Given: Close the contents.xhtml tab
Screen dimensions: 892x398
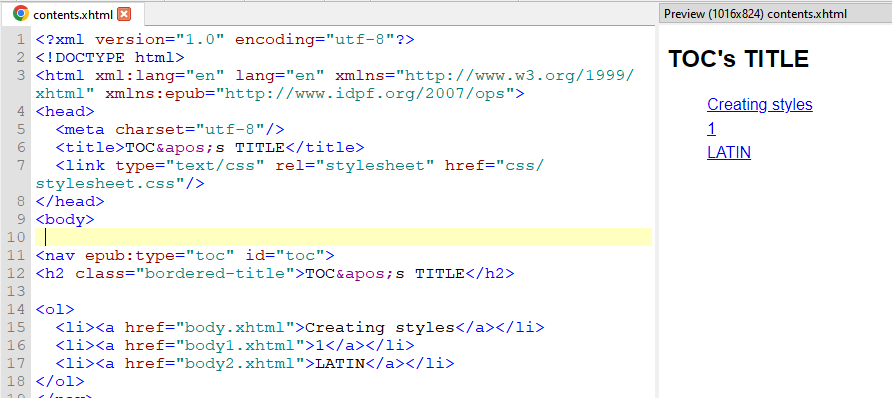Looking at the screenshot, I should click(124, 14).
